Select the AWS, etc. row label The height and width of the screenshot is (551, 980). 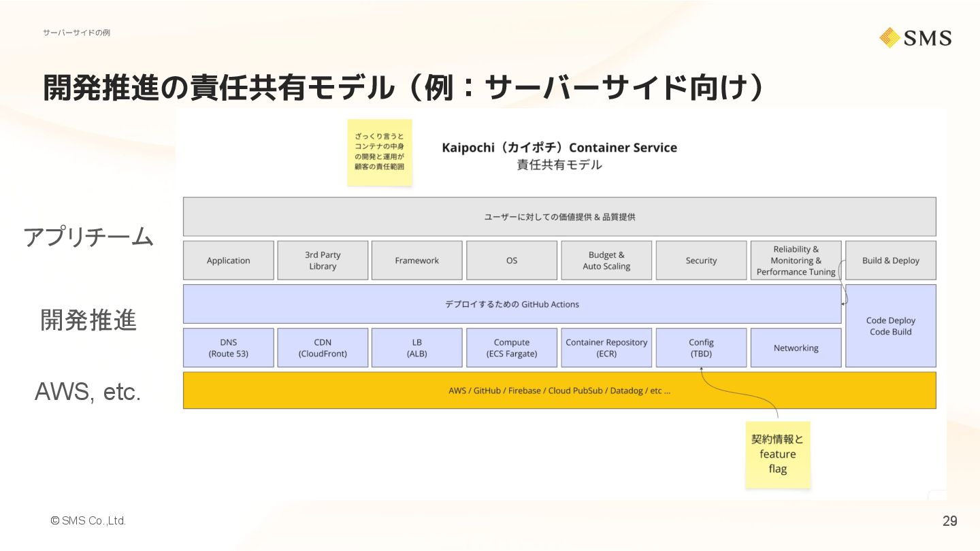tap(88, 392)
